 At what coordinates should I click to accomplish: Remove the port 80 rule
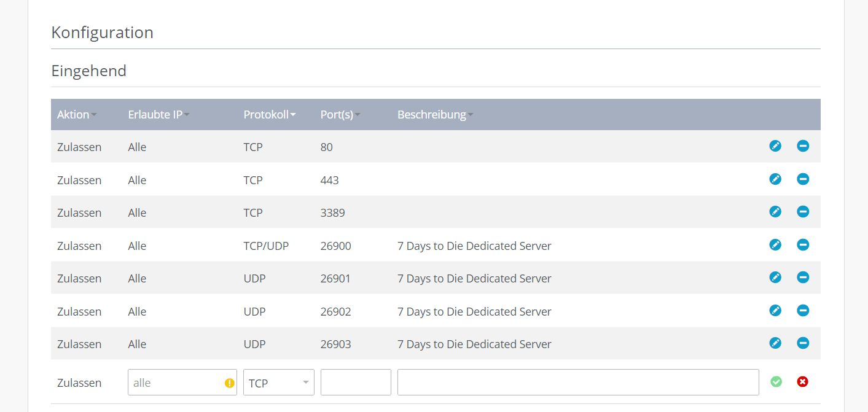(x=803, y=146)
